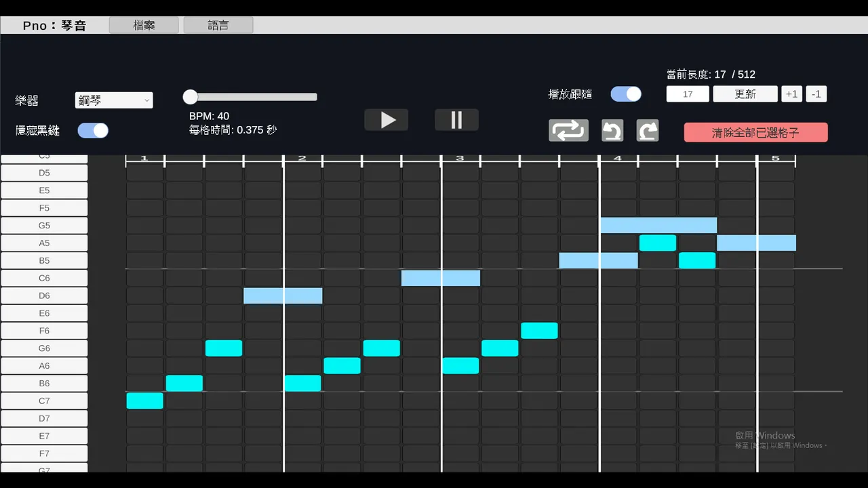Click the F7 piano key
The height and width of the screenshot is (488, 868).
click(x=44, y=454)
